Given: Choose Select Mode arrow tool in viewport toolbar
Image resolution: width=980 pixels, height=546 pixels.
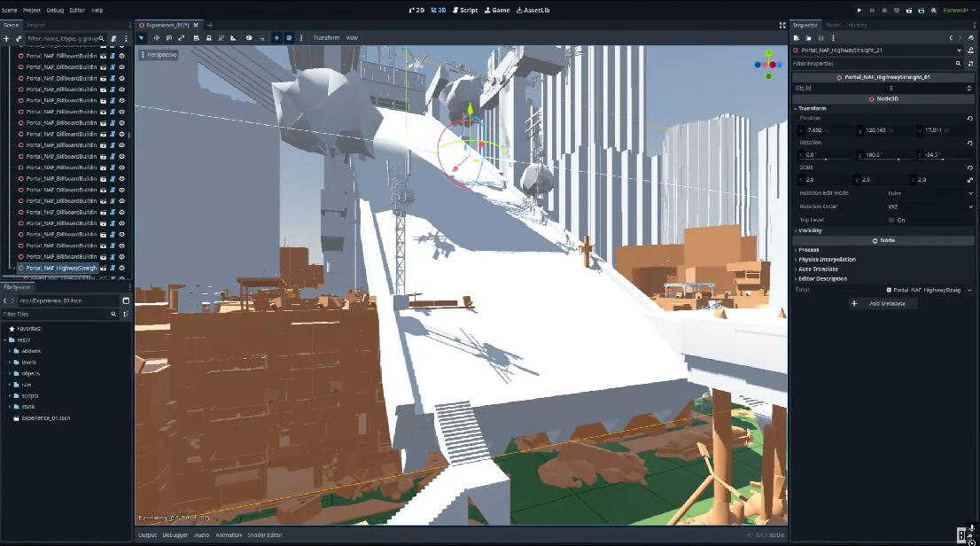Looking at the screenshot, I should tap(141, 37).
